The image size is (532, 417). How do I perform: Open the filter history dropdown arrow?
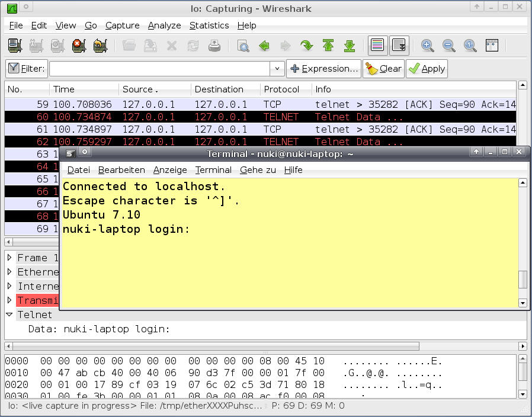point(277,69)
